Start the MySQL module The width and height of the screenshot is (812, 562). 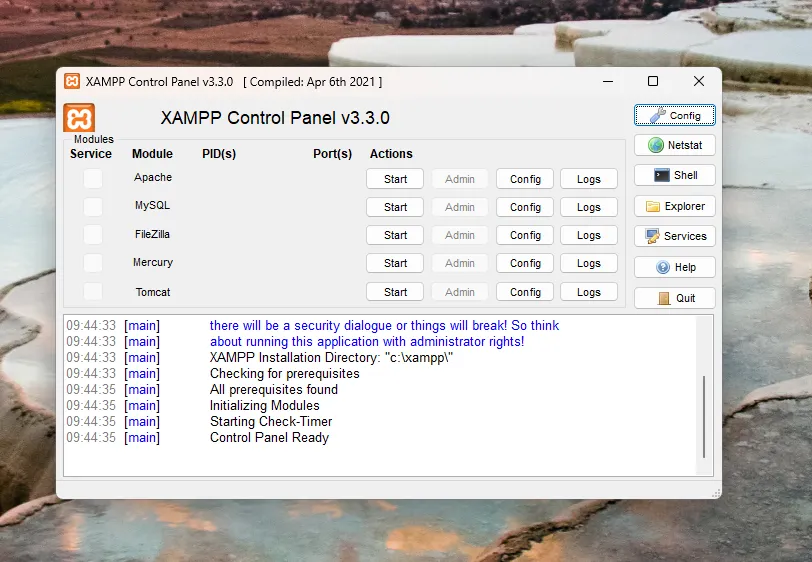click(x=395, y=207)
